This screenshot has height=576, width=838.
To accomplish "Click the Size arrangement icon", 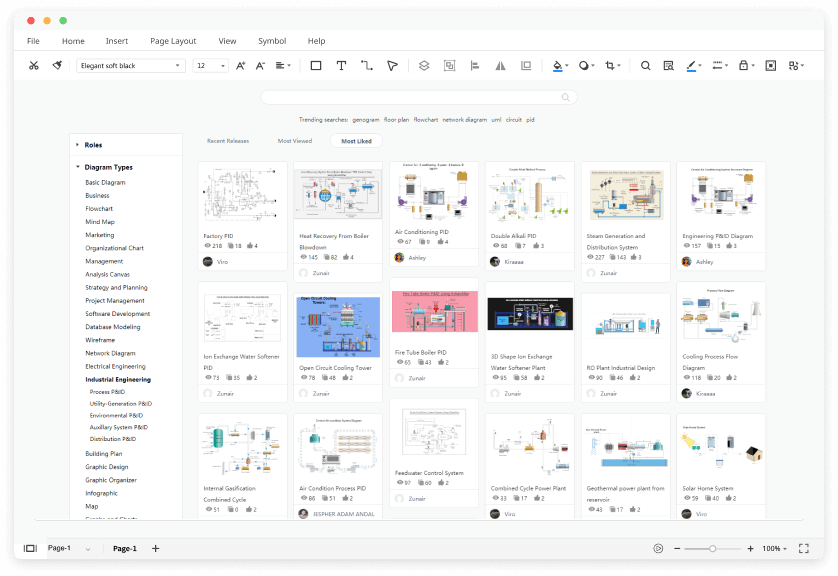I will click(x=526, y=66).
